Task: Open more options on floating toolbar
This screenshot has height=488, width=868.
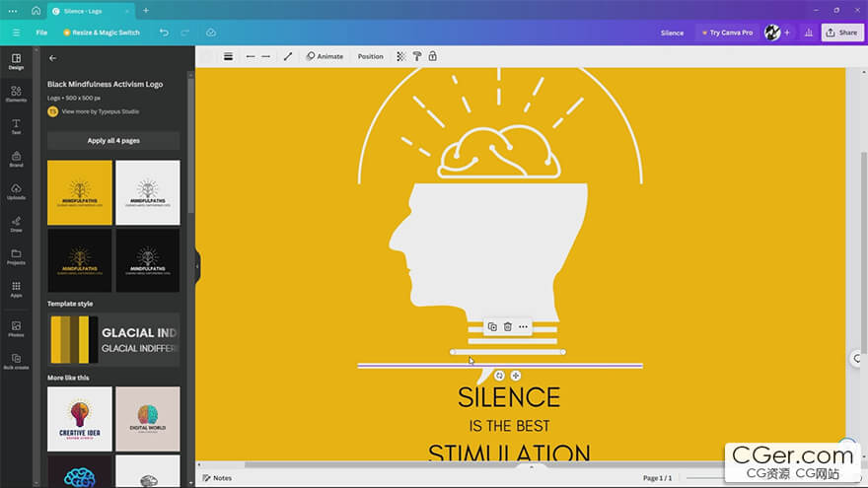Action: tap(523, 327)
